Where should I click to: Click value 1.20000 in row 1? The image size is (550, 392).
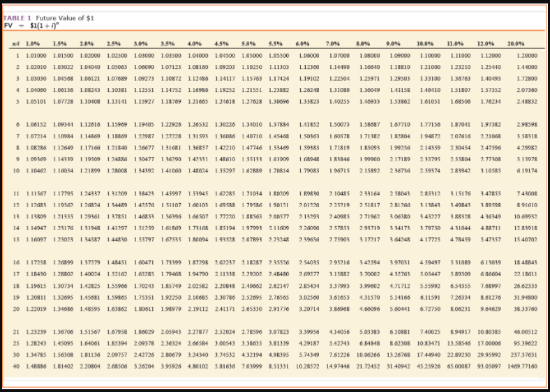pos(527,56)
